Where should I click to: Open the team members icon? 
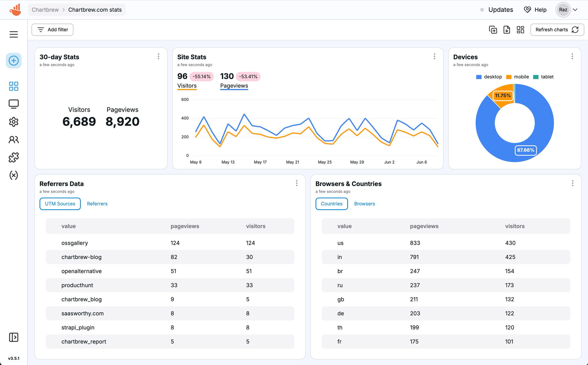[14, 140]
